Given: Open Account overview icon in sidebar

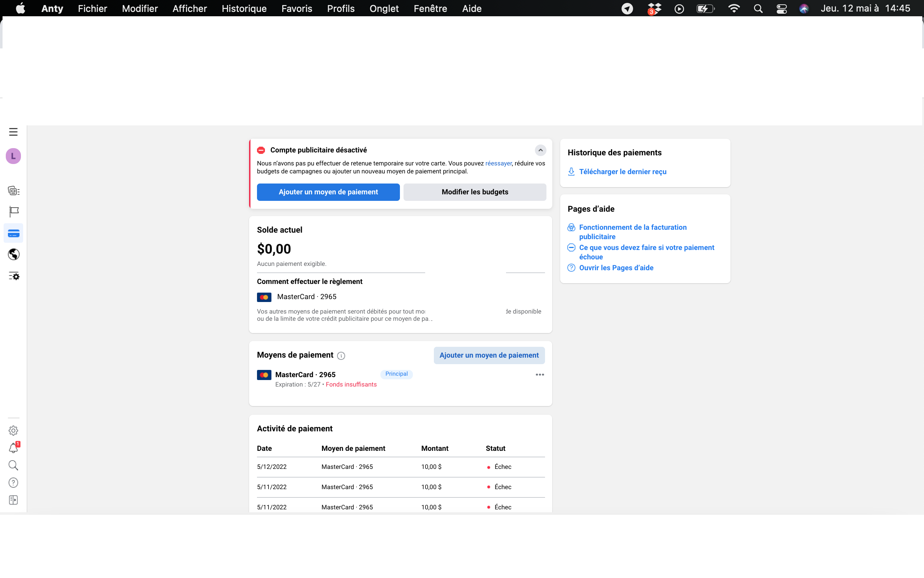Looking at the screenshot, I should click(x=14, y=191).
